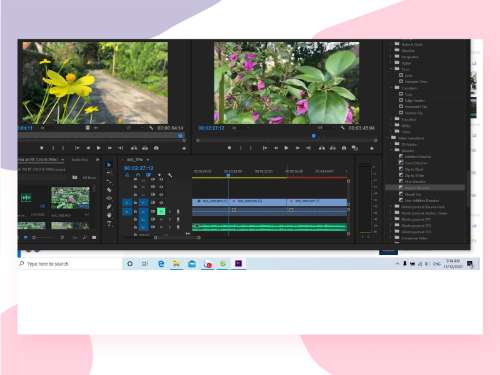Add marker in the Program monitor
Image resolution: width=500 pixels, height=375 pixels.
pos(229,148)
